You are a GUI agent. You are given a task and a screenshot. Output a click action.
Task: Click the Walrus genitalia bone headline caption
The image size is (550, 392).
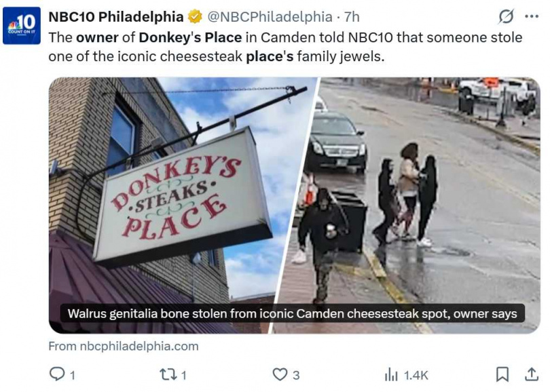click(292, 313)
